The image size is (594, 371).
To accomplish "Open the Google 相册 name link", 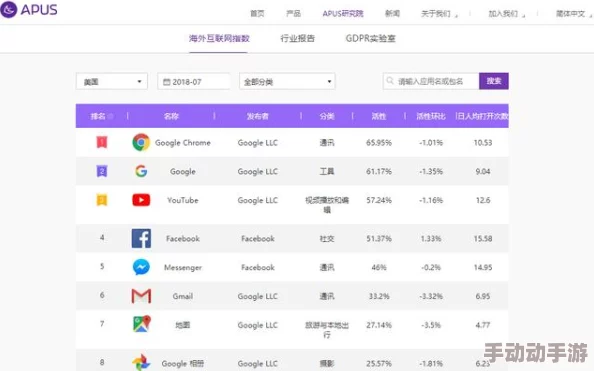I will 183,363.
